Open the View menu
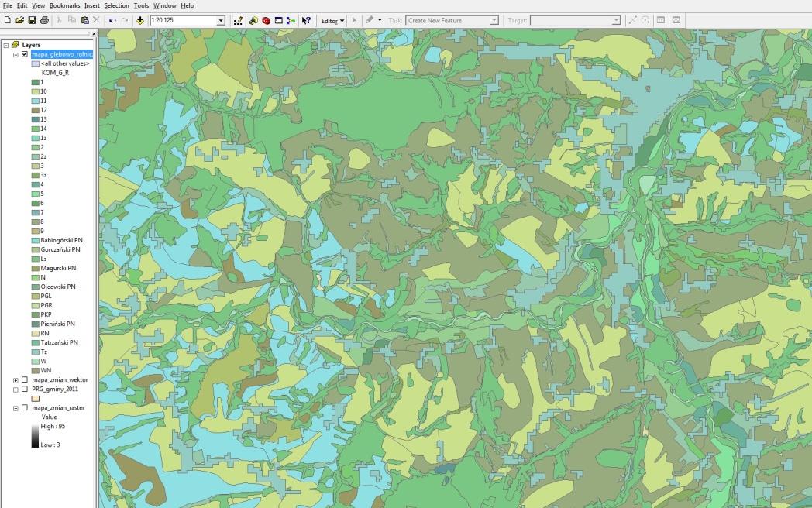The width and height of the screenshot is (812, 508). pyautogui.click(x=38, y=5)
